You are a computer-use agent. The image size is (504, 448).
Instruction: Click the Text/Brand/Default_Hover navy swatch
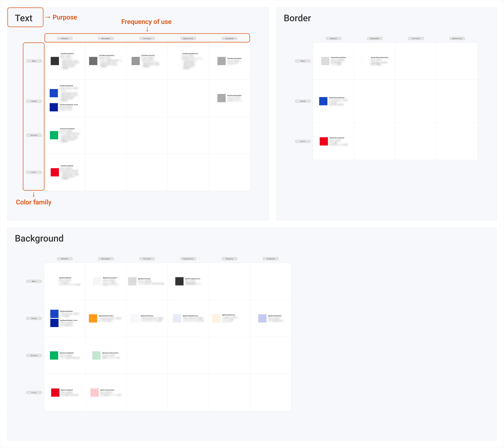coord(54,107)
